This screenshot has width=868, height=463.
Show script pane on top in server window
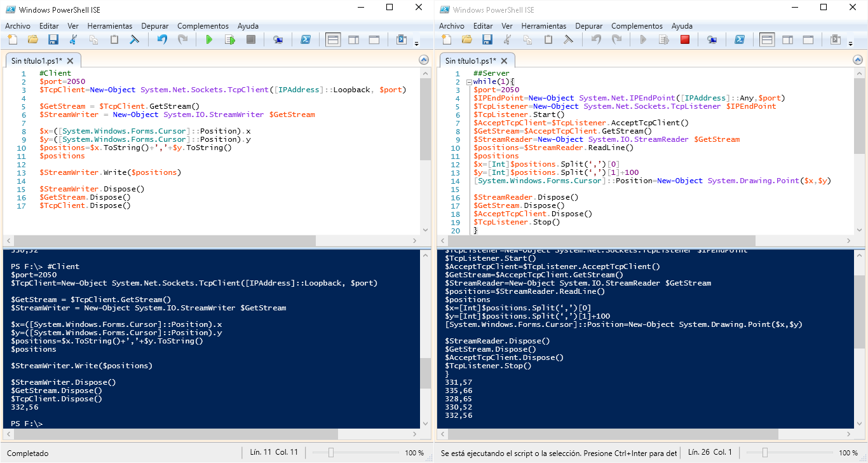[x=767, y=39]
